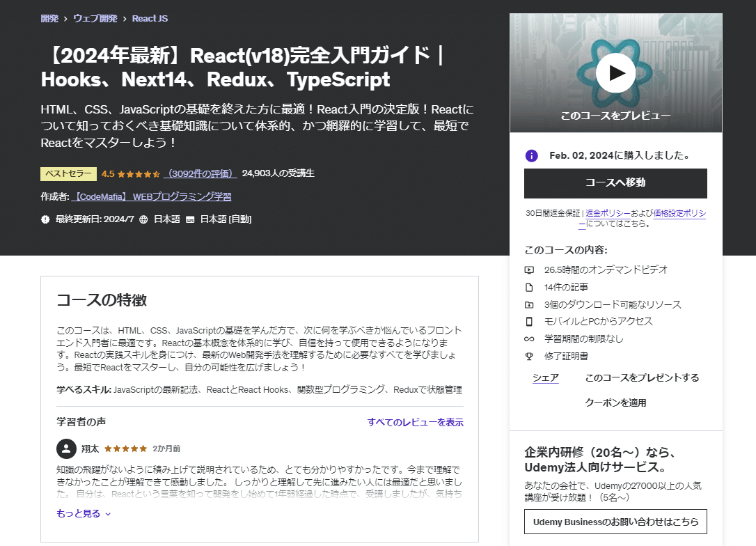This screenshot has height=546, width=756.
Task: Click the このコースをプレビュー caption
Action: [615, 116]
